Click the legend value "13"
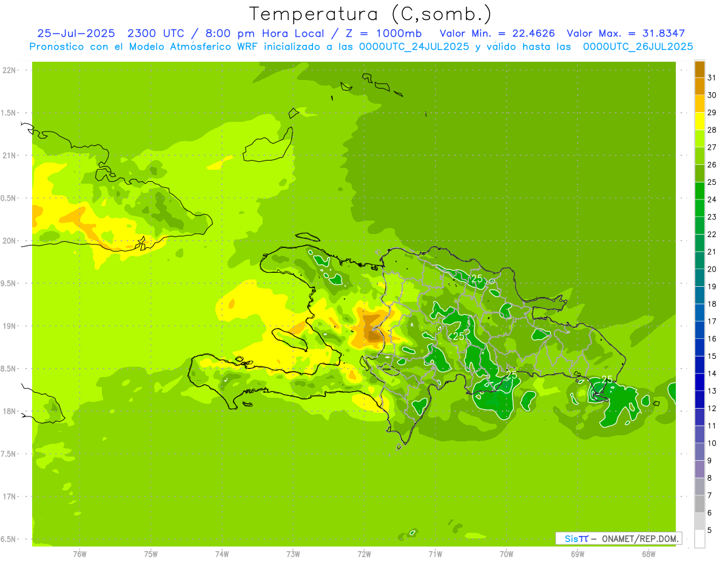The height and width of the screenshot is (562, 728). click(712, 391)
